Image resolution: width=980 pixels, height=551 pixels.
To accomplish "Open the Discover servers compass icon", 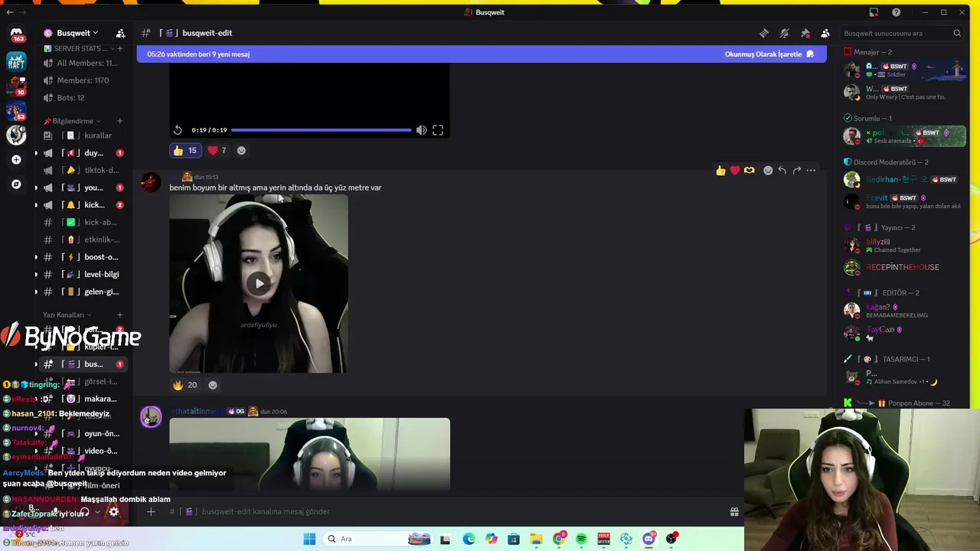I will (x=16, y=184).
